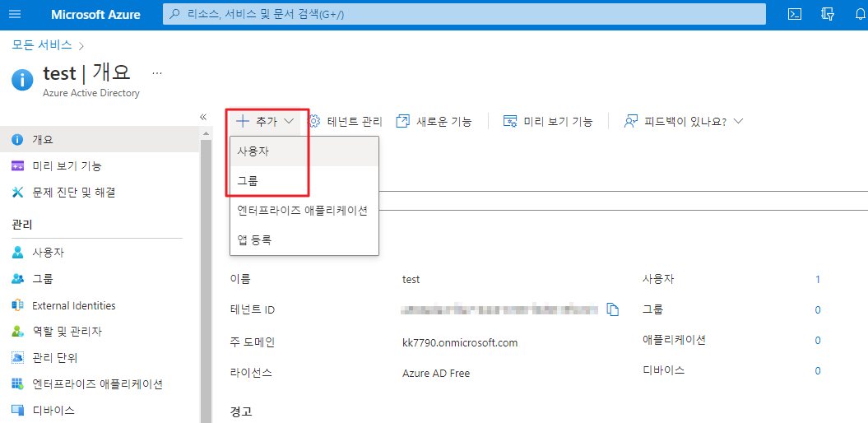Open group count link 0 next to 그룹
Viewport: 868px width, 423px height.
coord(818,310)
